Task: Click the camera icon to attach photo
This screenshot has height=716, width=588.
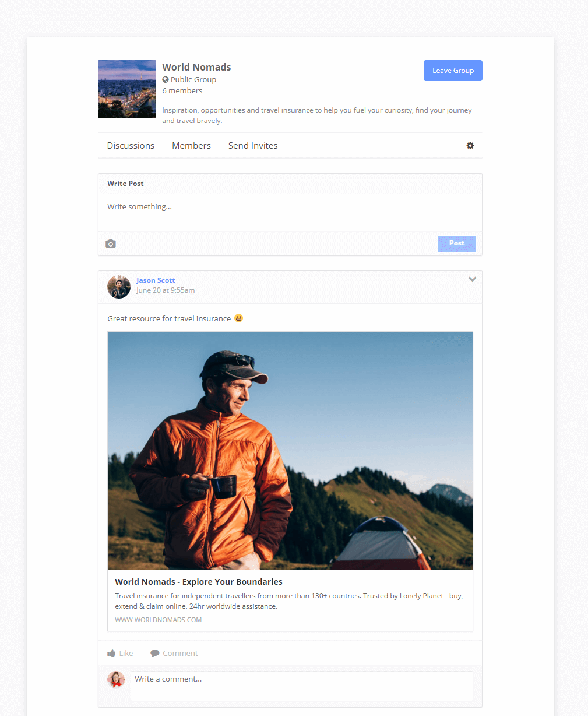Action: point(111,244)
